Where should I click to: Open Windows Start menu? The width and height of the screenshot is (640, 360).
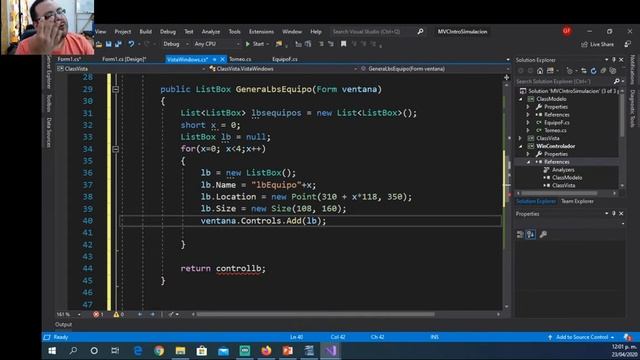(52, 351)
